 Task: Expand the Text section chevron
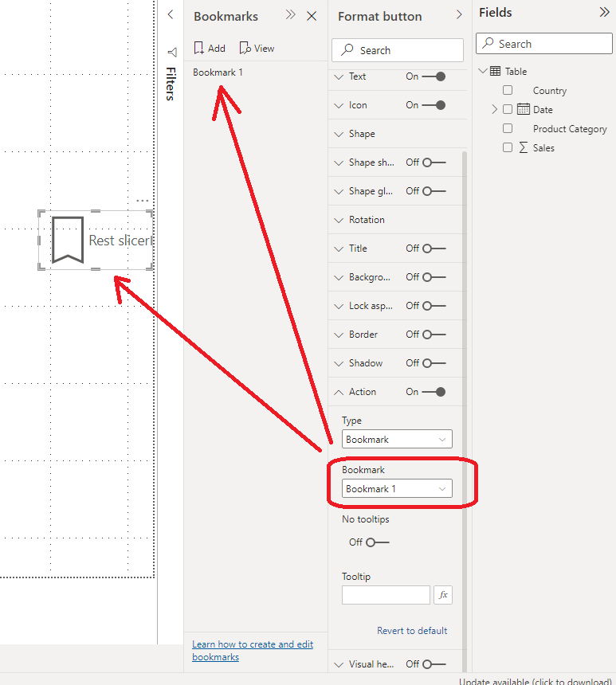click(339, 77)
